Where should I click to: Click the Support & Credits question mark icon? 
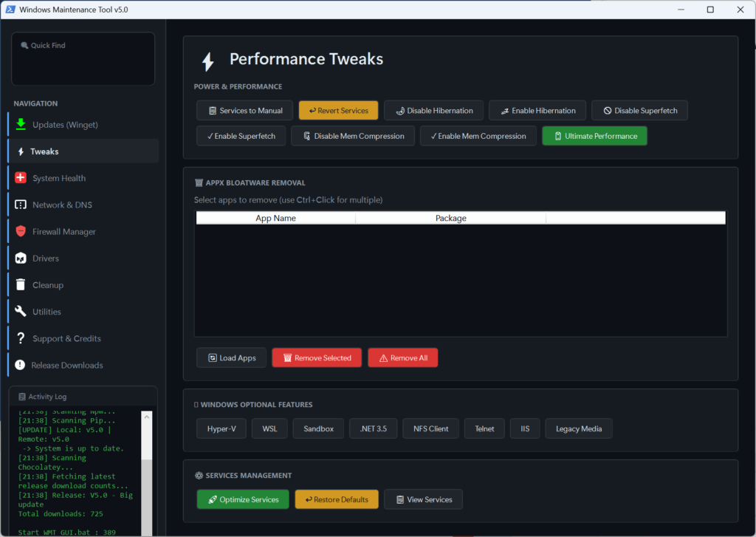19,338
